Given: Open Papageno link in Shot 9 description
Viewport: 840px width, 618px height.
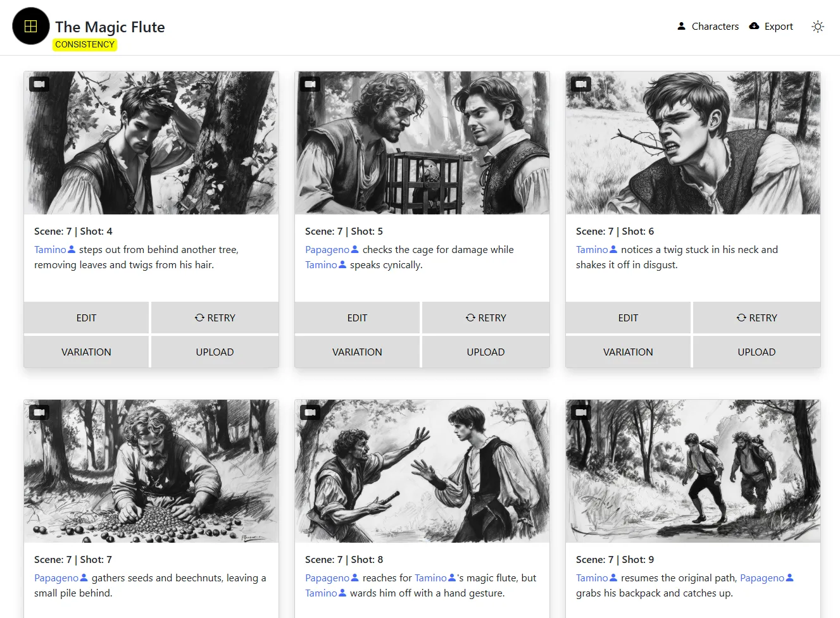Looking at the screenshot, I should coord(762,578).
